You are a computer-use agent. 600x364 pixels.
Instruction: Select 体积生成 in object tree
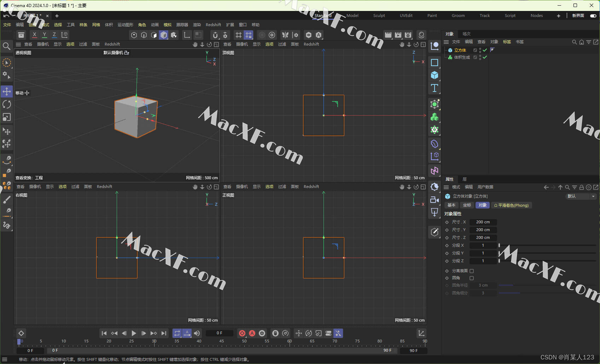pos(462,57)
